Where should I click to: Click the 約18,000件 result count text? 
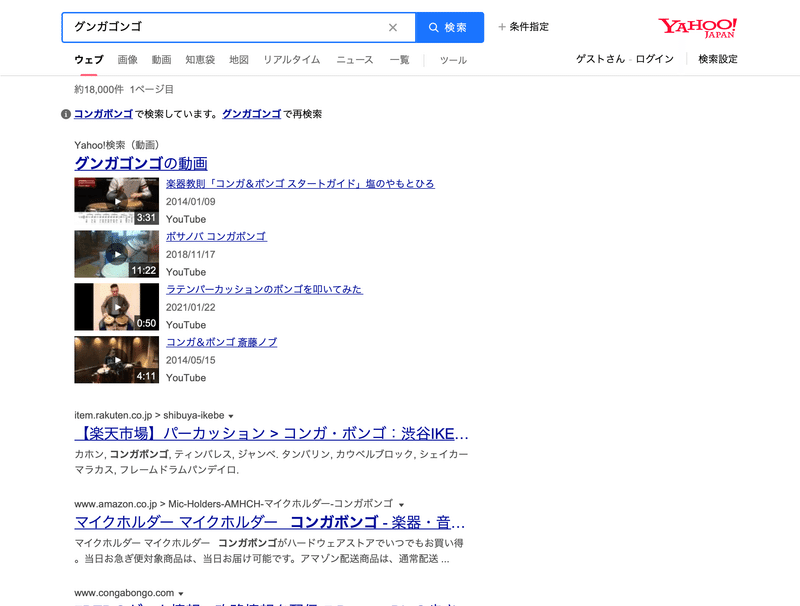click(x=98, y=90)
